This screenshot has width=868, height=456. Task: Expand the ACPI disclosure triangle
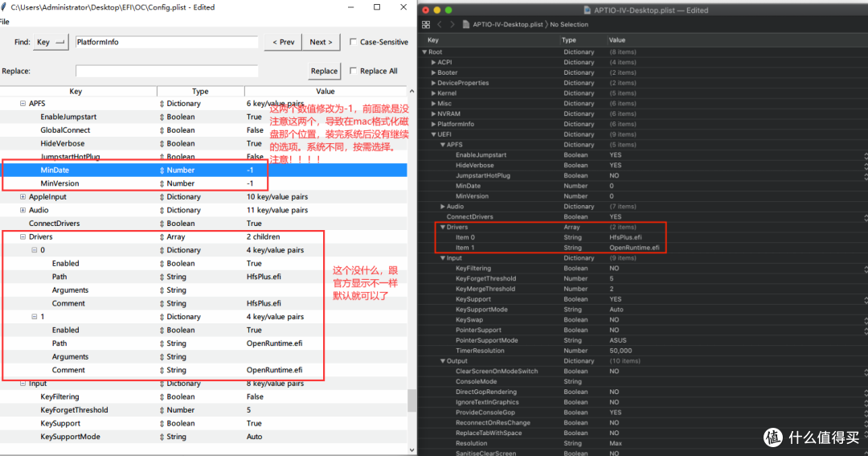pos(434,62)
